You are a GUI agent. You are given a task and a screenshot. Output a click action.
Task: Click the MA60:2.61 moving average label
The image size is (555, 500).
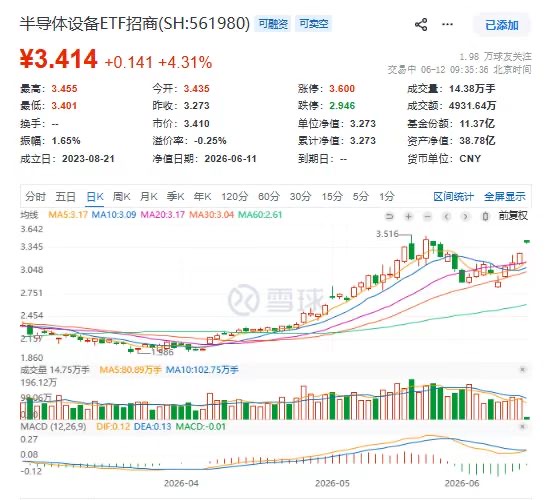260,215
